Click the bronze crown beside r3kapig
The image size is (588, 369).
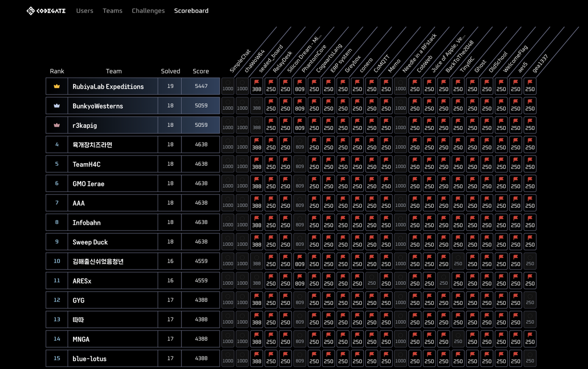(x=57, y=125)
